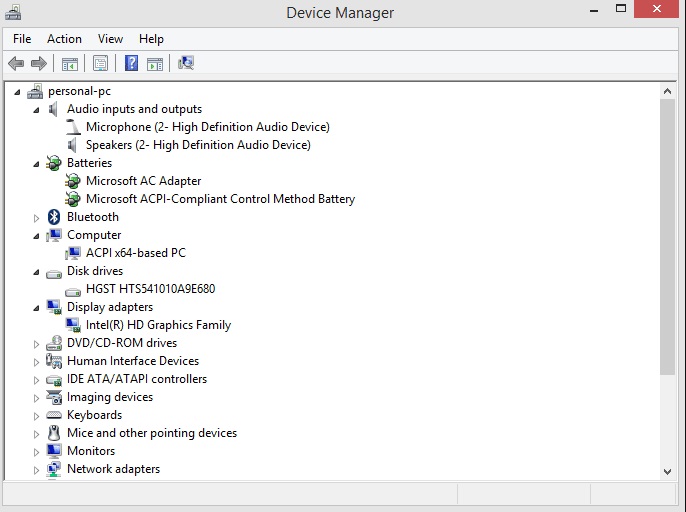Image resolution: width=686 pixels, height=512 pixels.
Task: Click the ACPI x64-based PC icon
Action: [73, 253]
